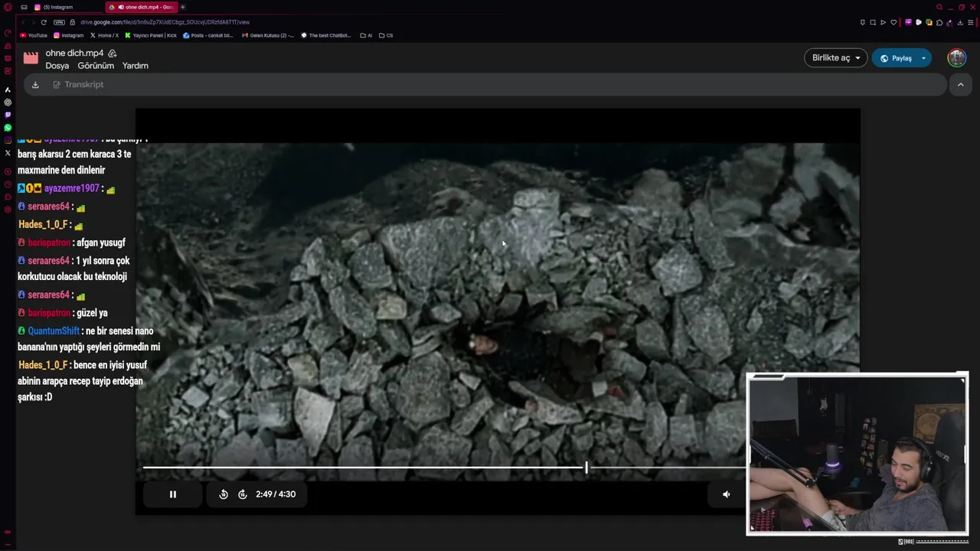Open a new browser tab
Viewport: 980px width, 551px height.
pyautogui.click(x=182, y=7)
